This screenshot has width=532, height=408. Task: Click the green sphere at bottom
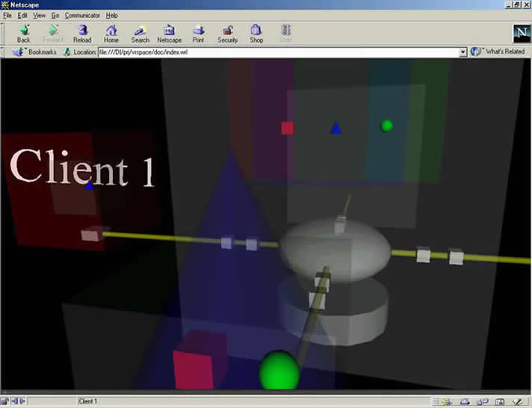[279, 370]
